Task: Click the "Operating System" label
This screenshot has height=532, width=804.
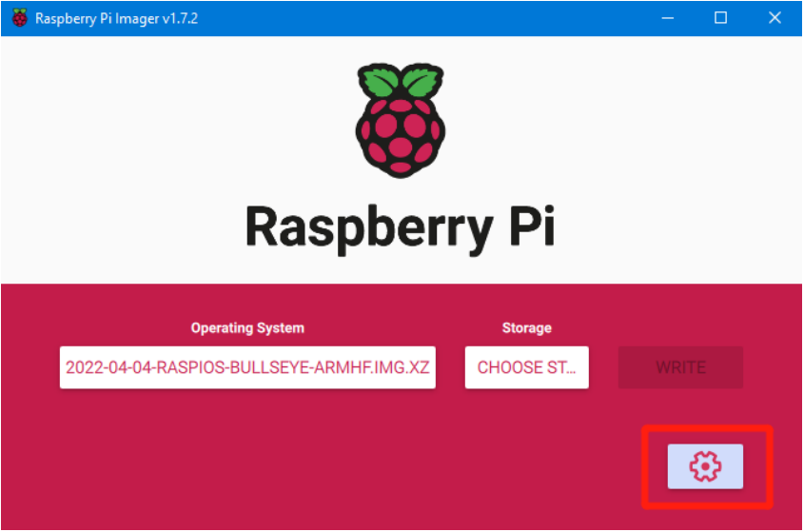Action: point(247,327)
